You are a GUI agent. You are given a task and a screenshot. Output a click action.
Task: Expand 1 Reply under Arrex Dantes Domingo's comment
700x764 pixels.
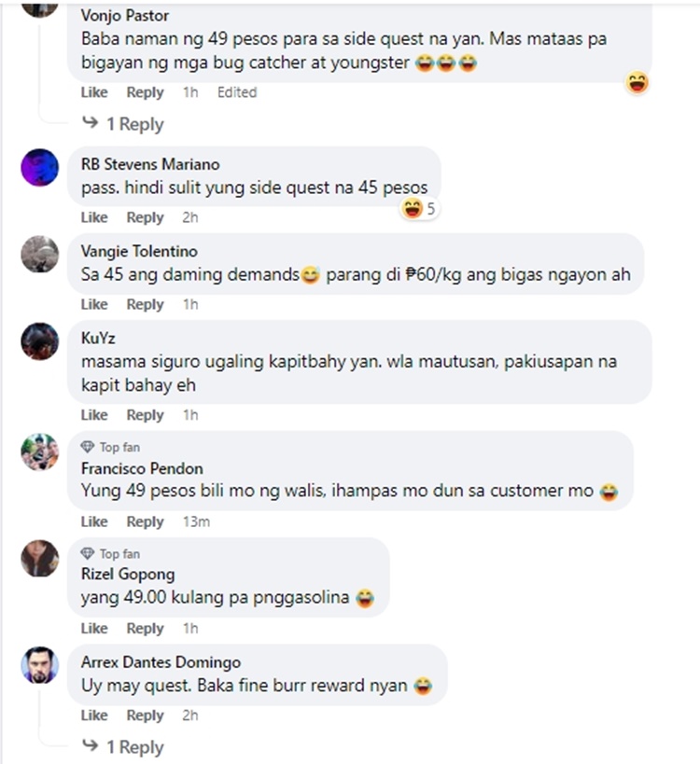pyautogui.click(x=123, y=746)
